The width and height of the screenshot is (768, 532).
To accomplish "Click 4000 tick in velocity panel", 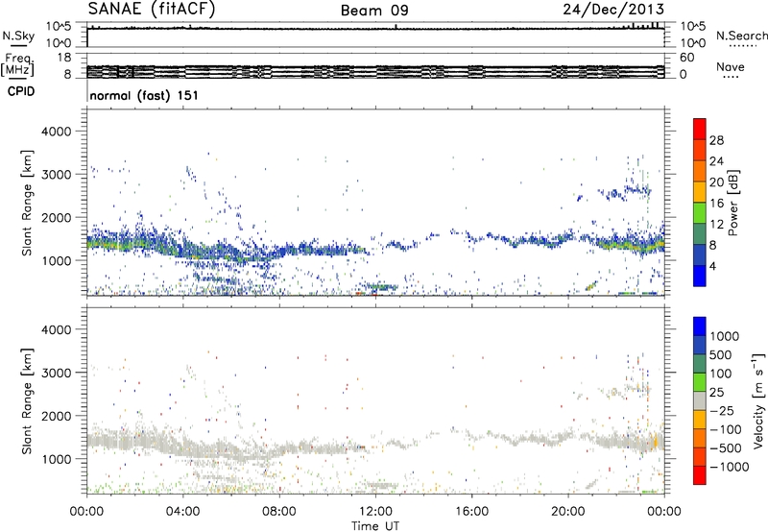I will tap(56, 329).
